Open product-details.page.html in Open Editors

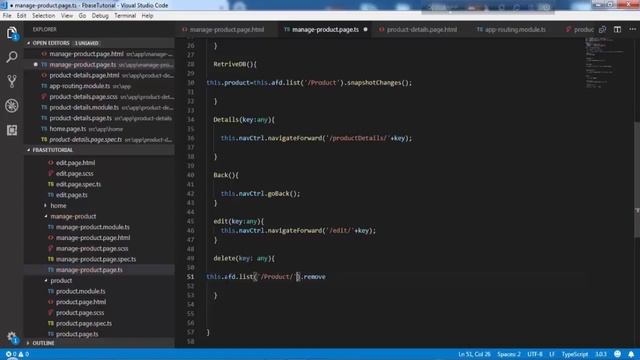(100, 76)
